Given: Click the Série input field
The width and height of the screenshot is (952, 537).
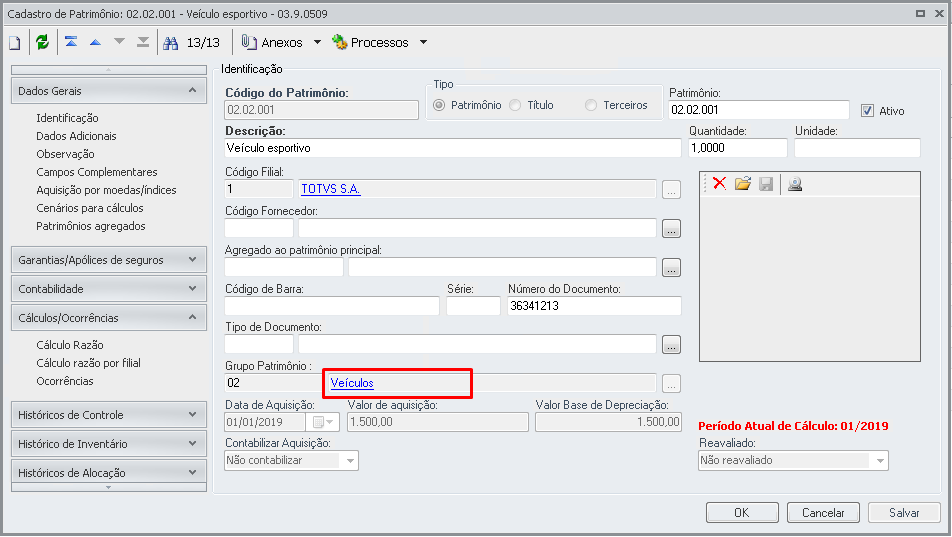Looking at the screenshot, I should (x=473, y=306).
